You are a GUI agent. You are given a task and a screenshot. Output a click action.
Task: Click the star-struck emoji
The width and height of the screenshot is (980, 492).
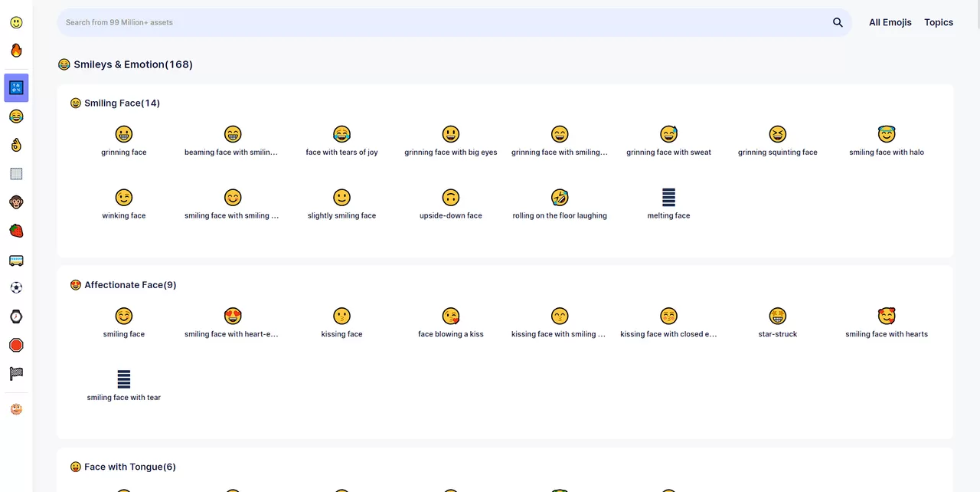point(778,316)
